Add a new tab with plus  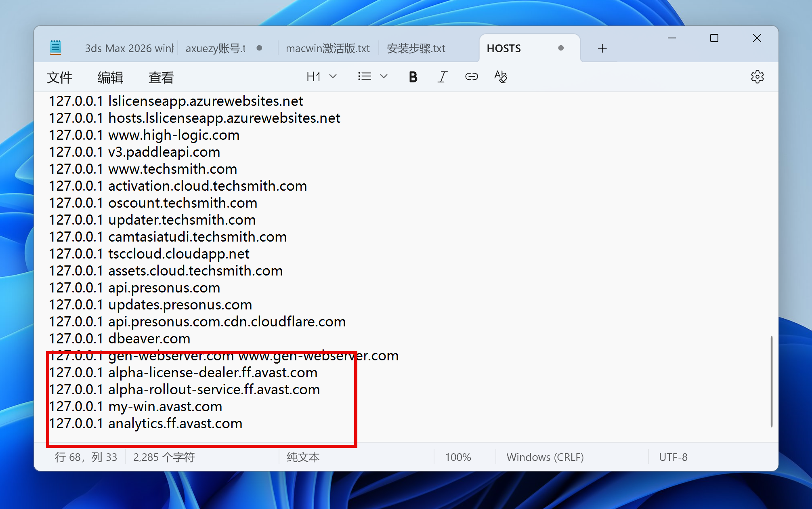click(x=602, y=48)
